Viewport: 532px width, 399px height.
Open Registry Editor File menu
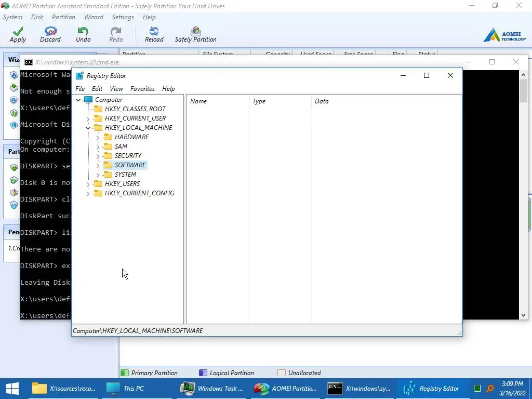(79, 88)
